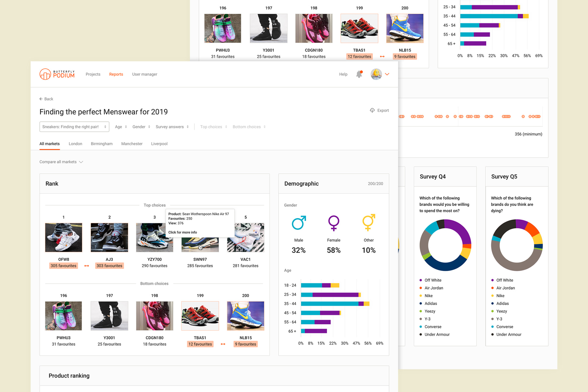Click the CDGN180 thumbnail in front window

[155, 316]
